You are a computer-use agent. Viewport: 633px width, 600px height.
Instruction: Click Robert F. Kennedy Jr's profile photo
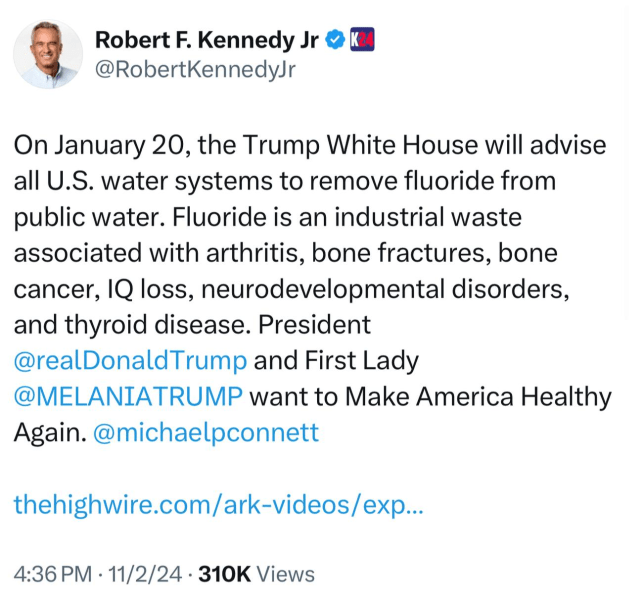click(49, 55)
